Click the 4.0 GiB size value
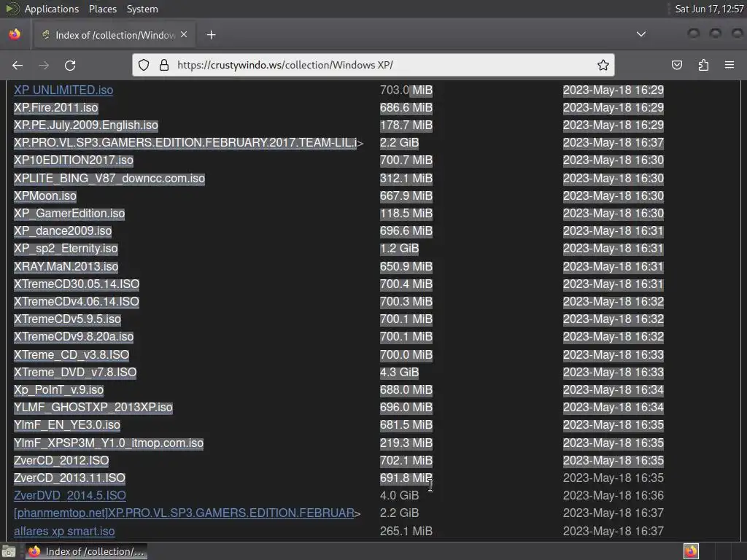 399,496
